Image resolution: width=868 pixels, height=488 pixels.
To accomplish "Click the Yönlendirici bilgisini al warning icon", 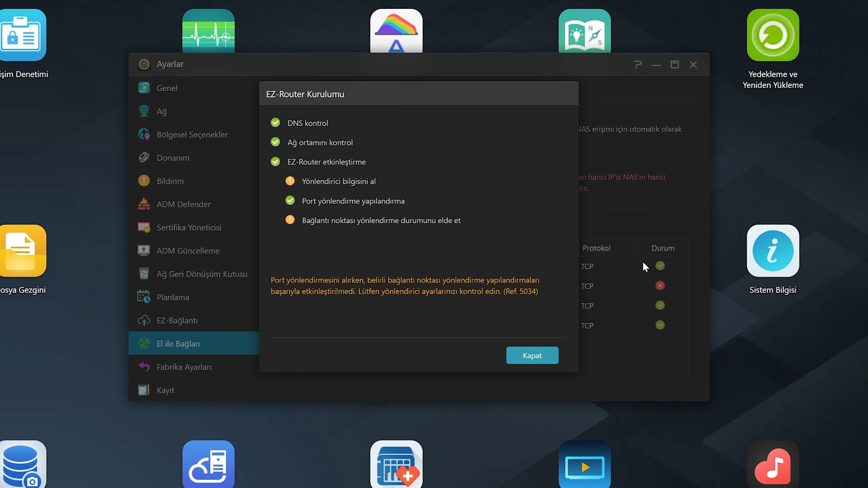I will tap(290, 181).
